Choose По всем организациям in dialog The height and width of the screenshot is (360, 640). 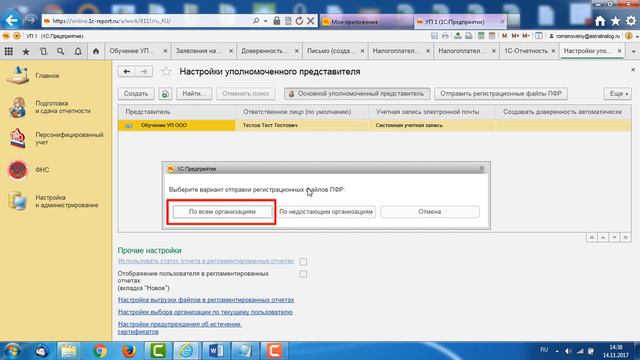(222, 212)
